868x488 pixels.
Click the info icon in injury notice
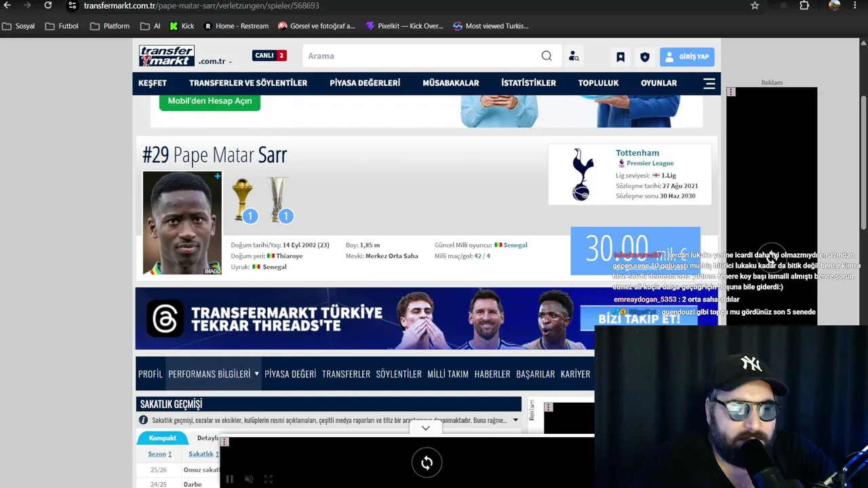coord(143,420)
